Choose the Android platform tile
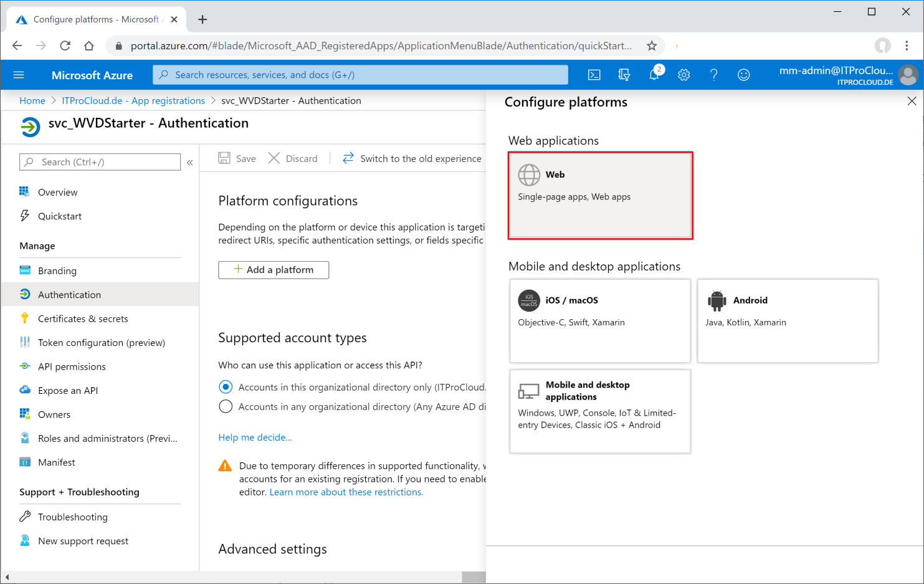 tap(788, 321)
